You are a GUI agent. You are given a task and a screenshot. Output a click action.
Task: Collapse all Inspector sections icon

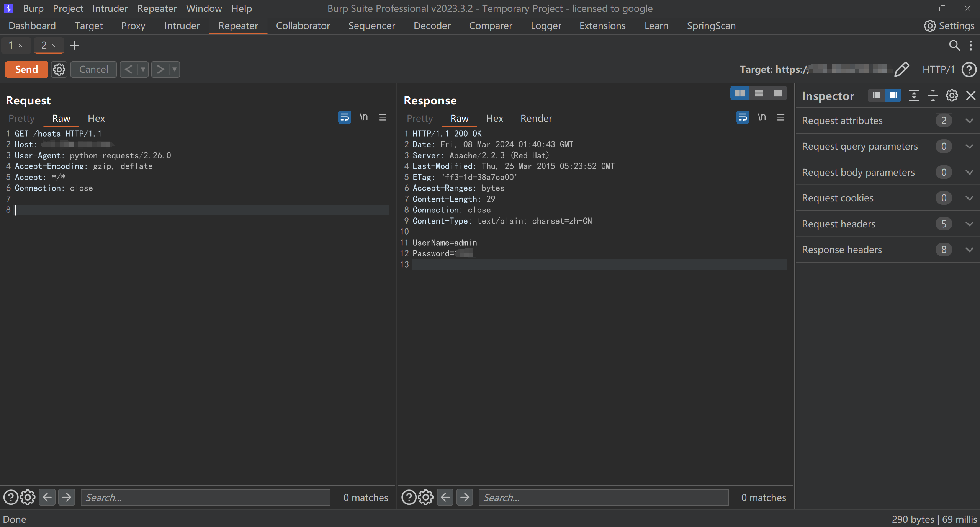933,95
